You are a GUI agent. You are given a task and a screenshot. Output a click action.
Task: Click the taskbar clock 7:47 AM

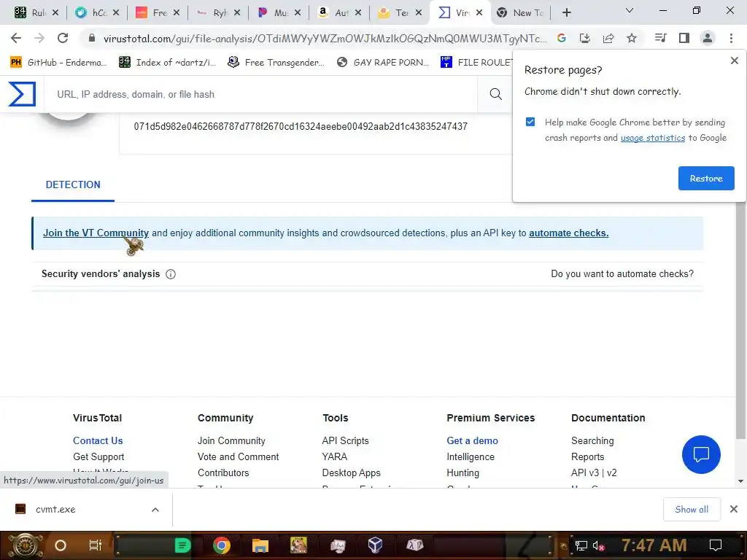tap(654, 545)
